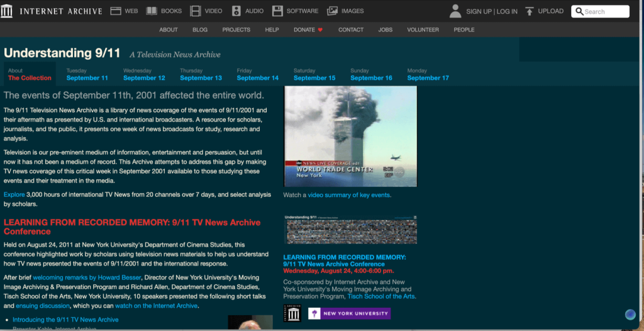Click the Upload arrow icon

[530, 11]
